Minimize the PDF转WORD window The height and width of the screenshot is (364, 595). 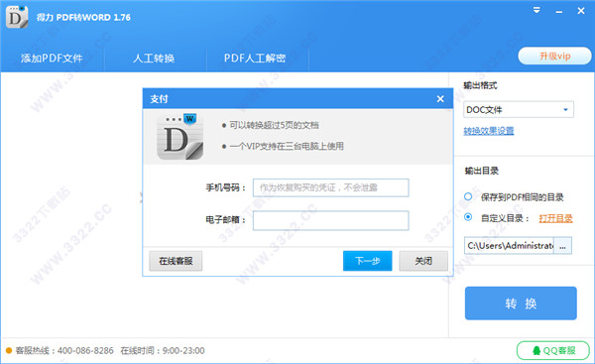[x=559, y=12]
